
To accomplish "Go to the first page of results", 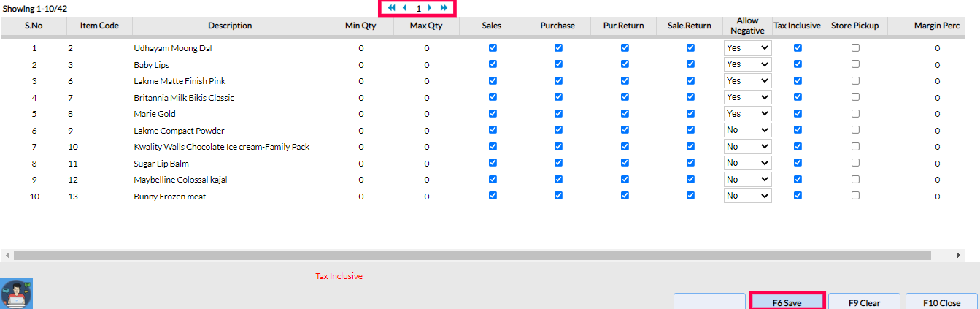I will (x=392, y=8).
